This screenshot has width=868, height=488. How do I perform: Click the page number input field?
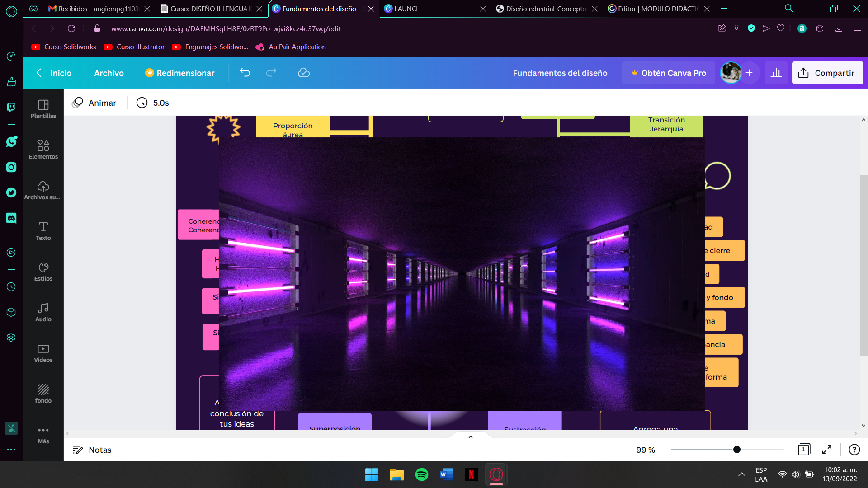tap(803, 450)
